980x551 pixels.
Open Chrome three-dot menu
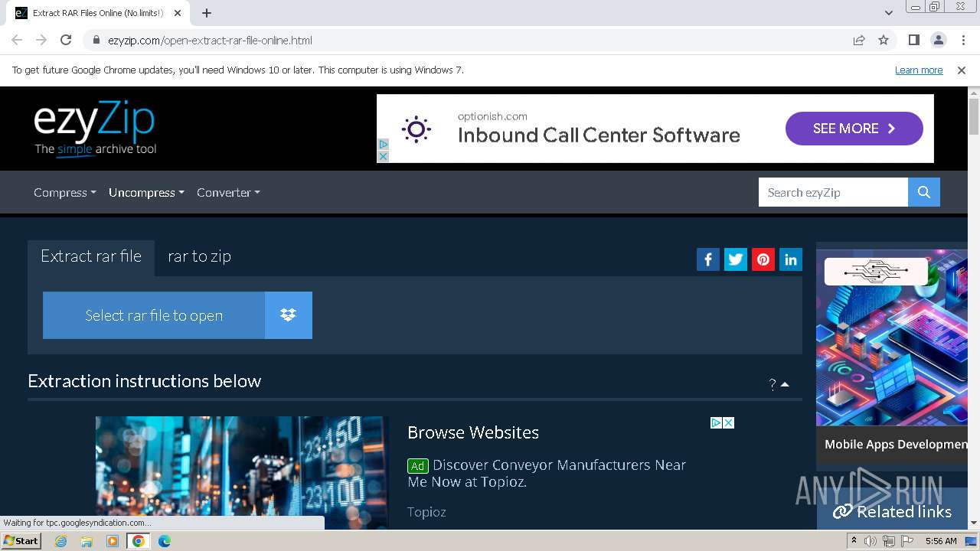(963, 40)
